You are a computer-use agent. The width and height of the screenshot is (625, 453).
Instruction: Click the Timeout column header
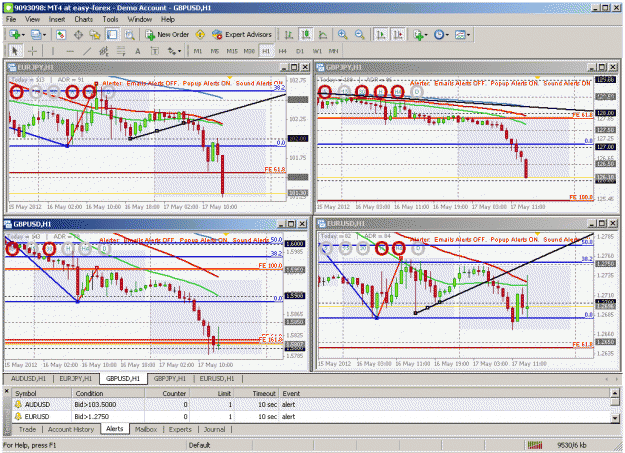pos(256,393)
